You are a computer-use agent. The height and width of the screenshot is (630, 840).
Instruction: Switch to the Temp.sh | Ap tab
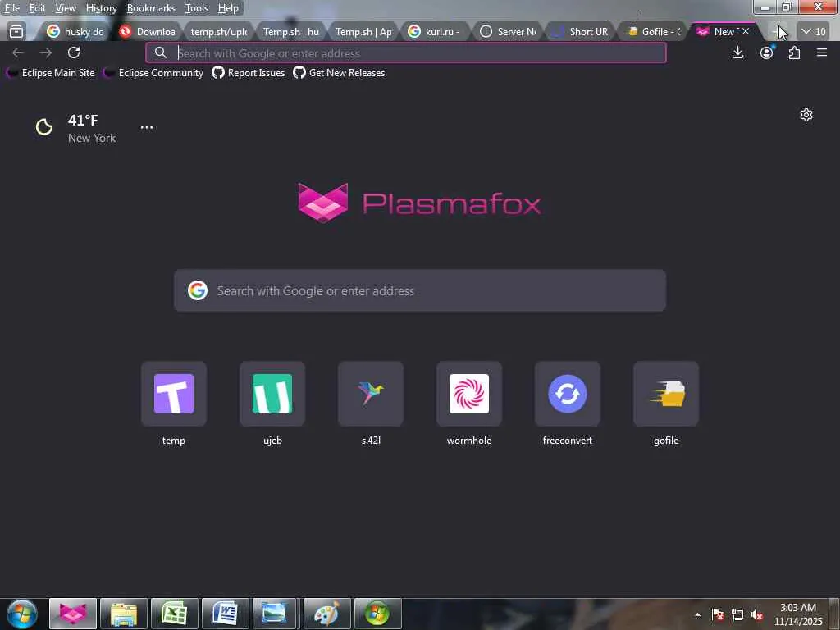pyautogui.click(x=363, y=32)
